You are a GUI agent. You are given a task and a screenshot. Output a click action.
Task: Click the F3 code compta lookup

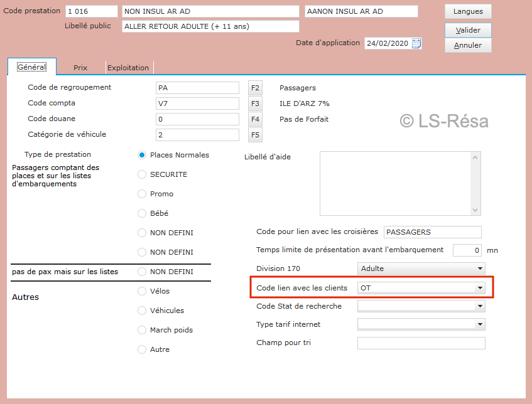[x=255, y=104]
